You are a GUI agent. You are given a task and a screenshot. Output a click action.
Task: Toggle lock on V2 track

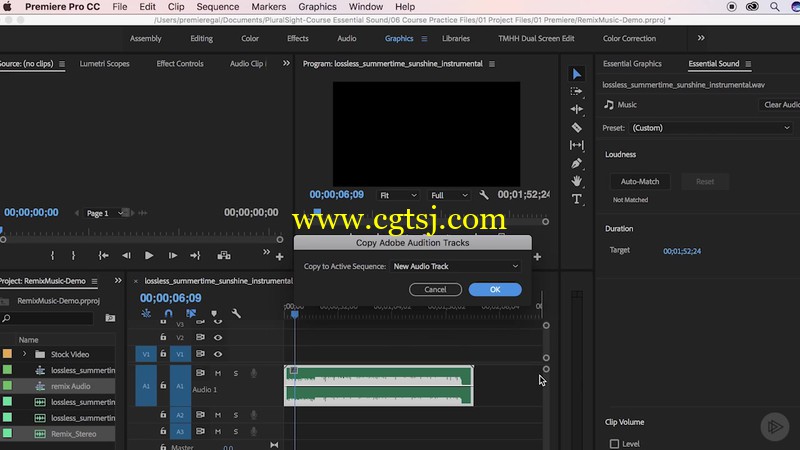coord(163,337)
